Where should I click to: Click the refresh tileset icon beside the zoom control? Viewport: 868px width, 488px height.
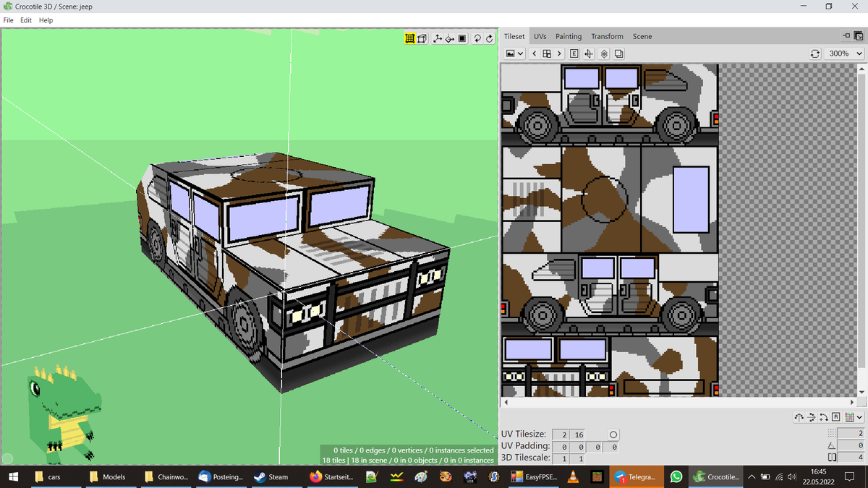pyautogui.click(x=816, y=53)
